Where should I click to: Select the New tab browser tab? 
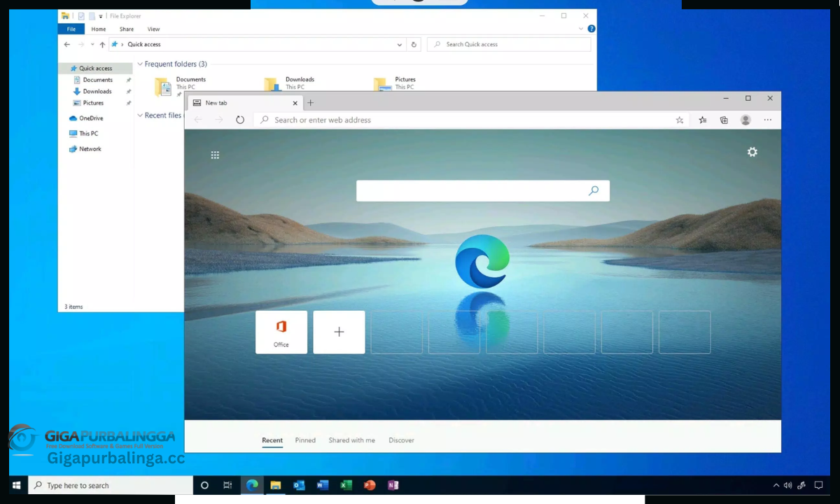(x=244, y=103)
